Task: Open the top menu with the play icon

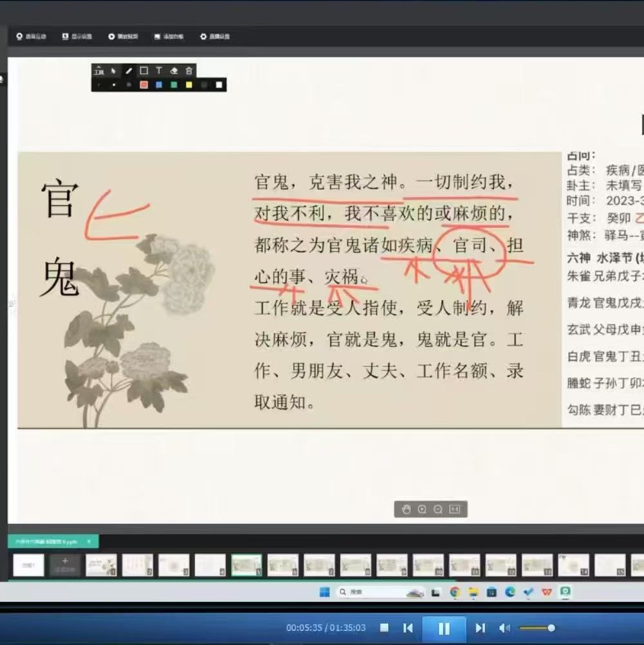Action: (123, 37)
